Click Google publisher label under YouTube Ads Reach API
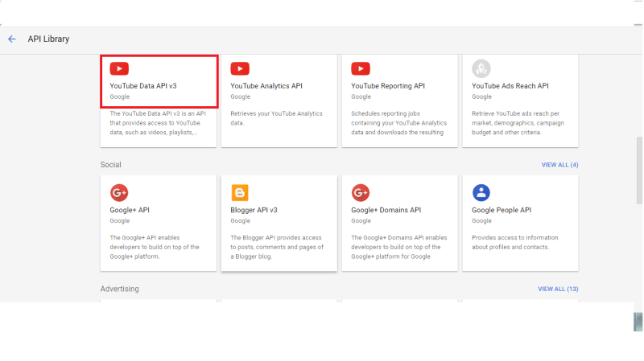 481,96
